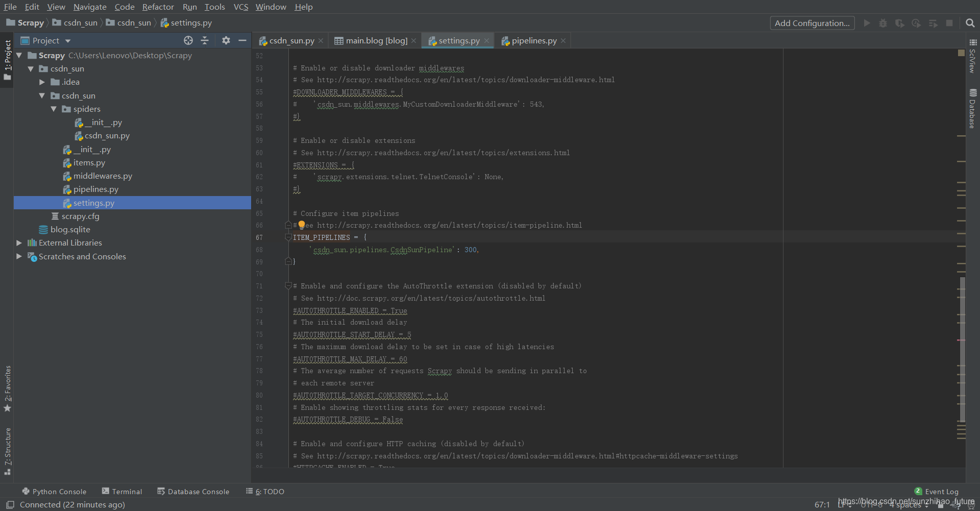Click the Search Everywhere magnifier icon
Image resolution: width=980 pixels, height=511 pixels.
pos(970,23)
